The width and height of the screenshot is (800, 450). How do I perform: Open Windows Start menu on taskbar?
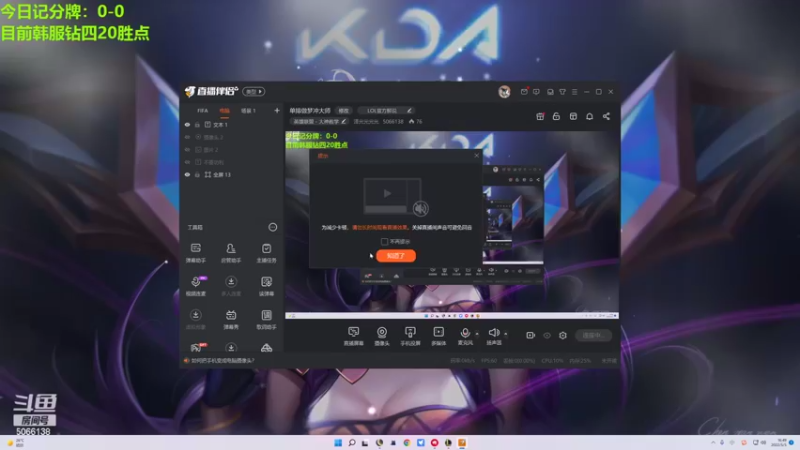tap(338, 443)
